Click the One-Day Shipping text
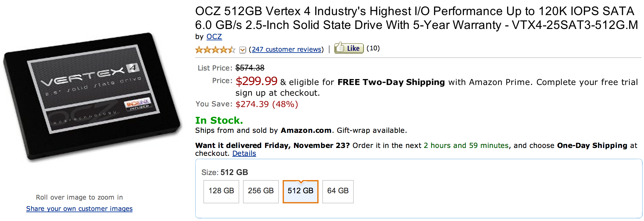644x221 pixels. tap(592, 145)
